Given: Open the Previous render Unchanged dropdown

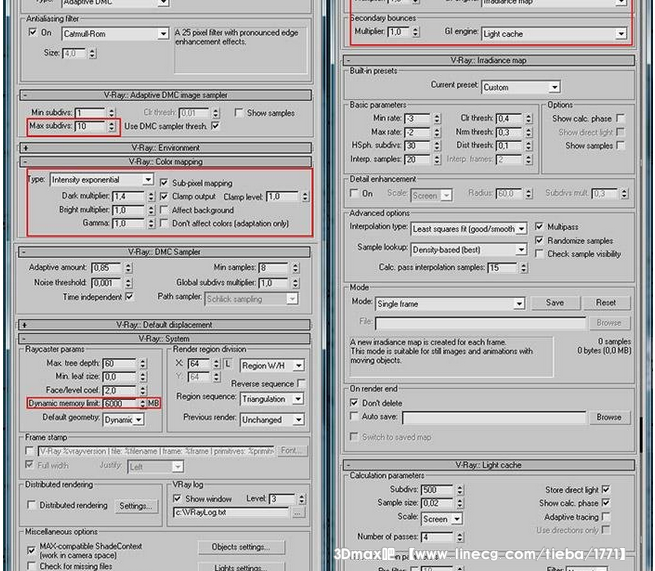Looking at the screenshot, I should tap(272, 419).
